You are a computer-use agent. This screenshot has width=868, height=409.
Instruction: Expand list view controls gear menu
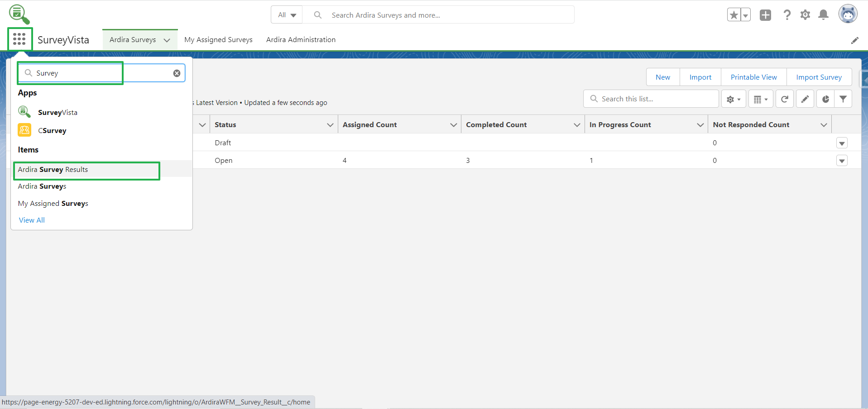[x=733, y=99]
